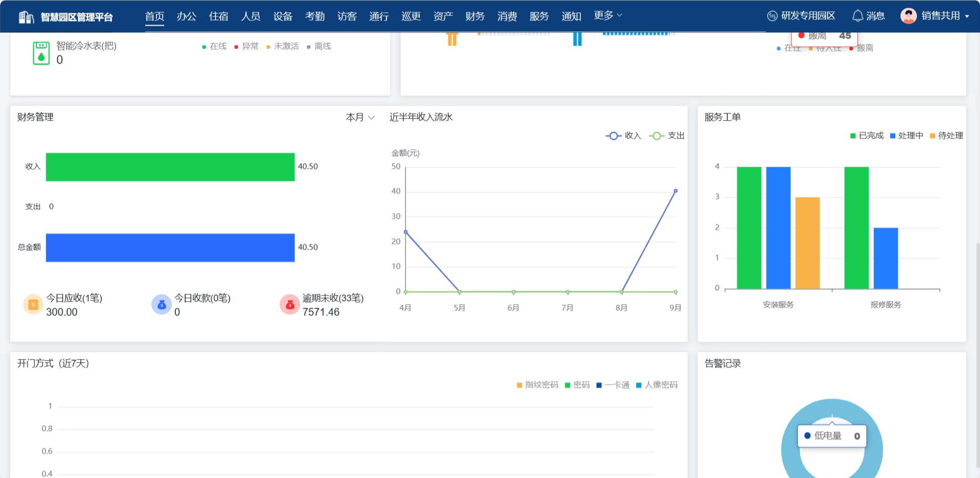Click the blue 总金额 bar in 财务管理
Screen dimensions: 980x478
pyautogui.click(x=170, y=248)
